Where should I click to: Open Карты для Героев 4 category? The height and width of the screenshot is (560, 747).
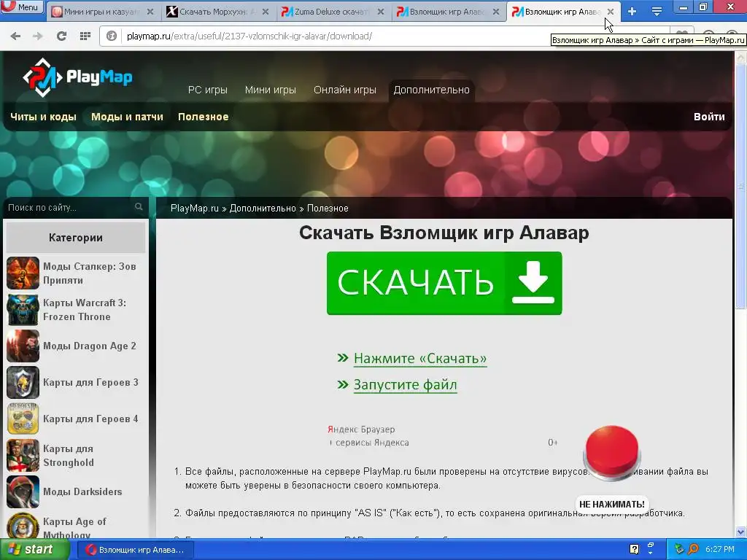90,419
